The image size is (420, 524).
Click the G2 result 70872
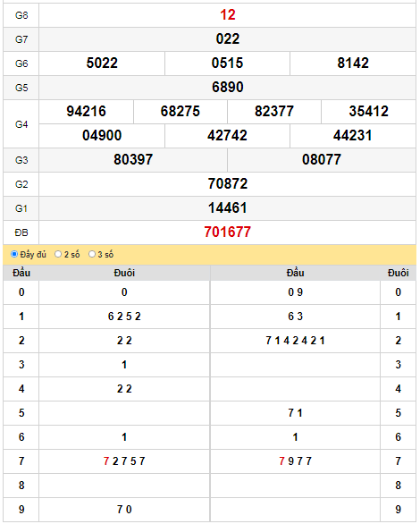pyautogui.click(x=228, y=184)
